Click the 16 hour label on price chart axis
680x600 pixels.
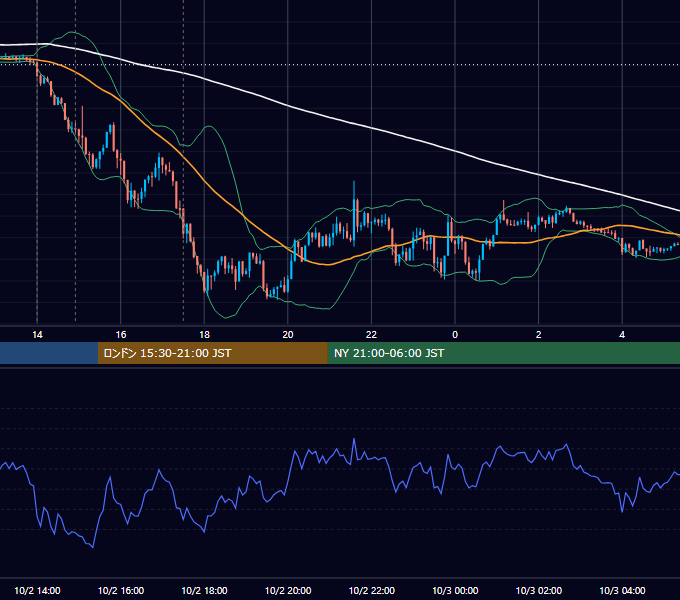click(121, 335)
